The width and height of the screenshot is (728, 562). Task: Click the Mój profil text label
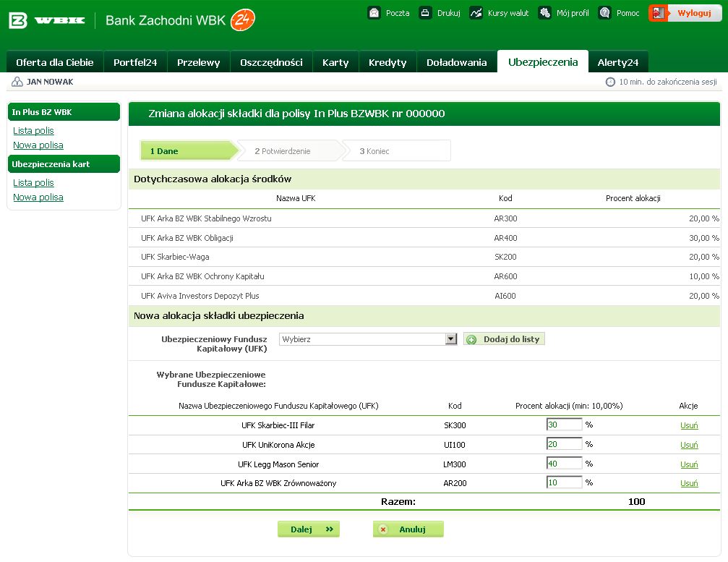[573, 13]
